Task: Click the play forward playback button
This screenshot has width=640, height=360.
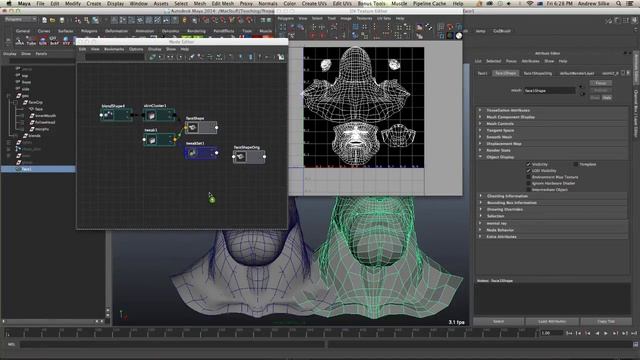Action: tap(606, 333)
